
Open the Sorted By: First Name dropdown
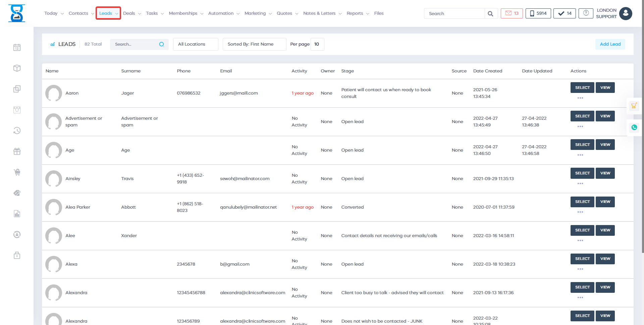coord(254,44)
